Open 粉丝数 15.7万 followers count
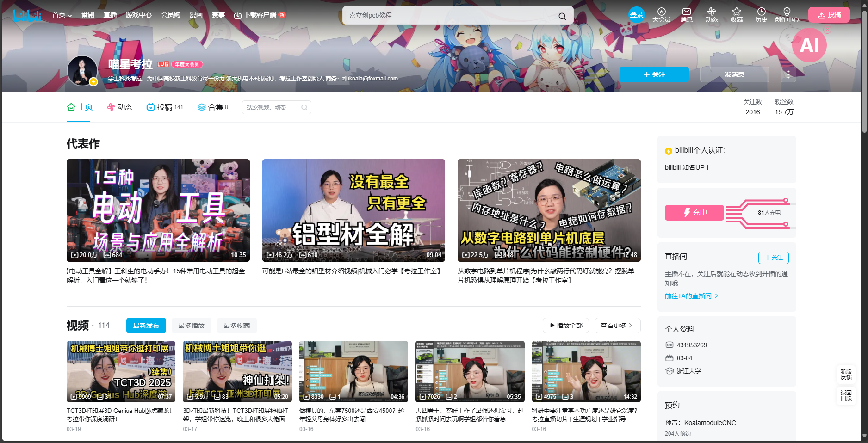The height and width of the screenshot is (443, 868). 784,107
